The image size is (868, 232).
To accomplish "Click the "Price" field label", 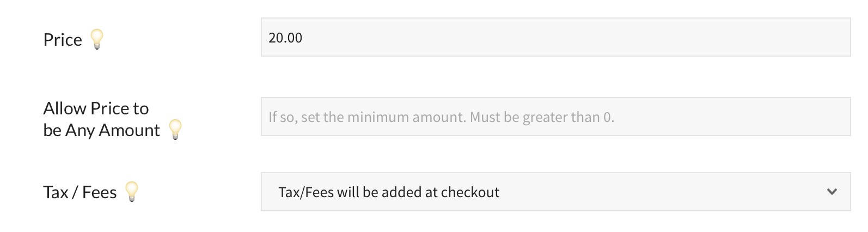I will [63, 40].
